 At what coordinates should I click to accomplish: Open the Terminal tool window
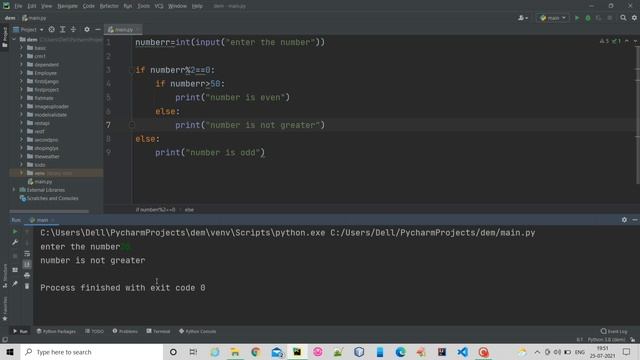(158, 331)
